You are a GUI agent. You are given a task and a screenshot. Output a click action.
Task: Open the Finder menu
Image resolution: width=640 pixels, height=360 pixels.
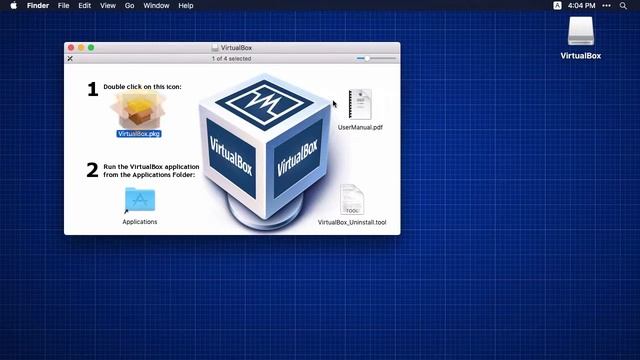(x=38, y=6)
